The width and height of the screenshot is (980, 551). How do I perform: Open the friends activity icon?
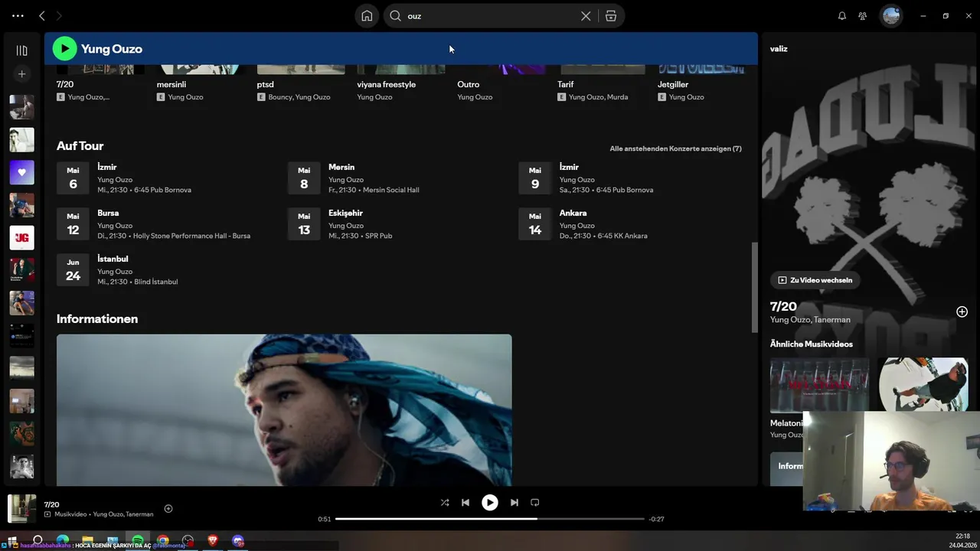863,15
